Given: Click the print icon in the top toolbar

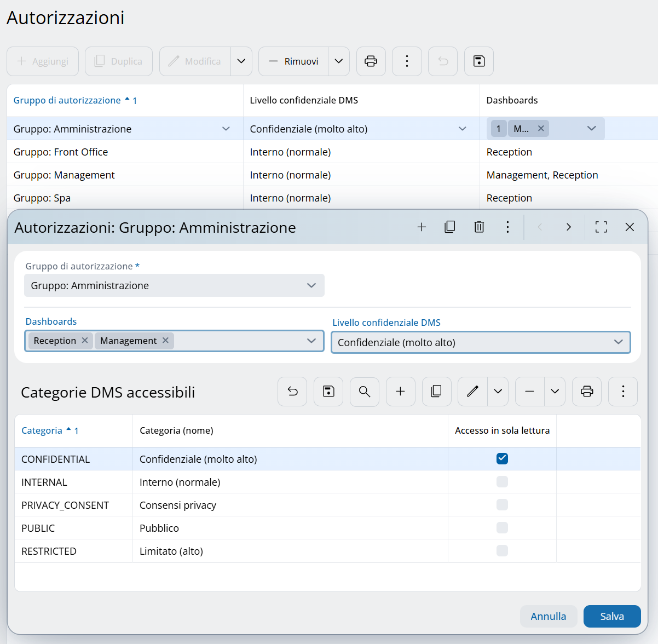Looking at the screenshot, I should click(371, 61).
